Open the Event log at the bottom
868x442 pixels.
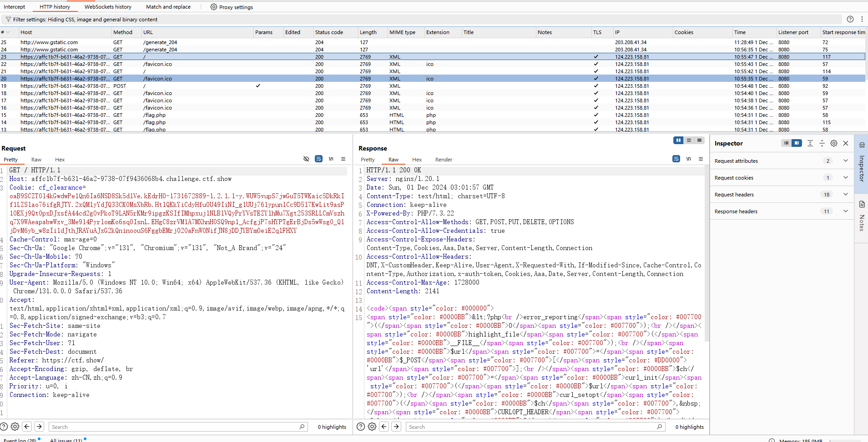[20, 440]
